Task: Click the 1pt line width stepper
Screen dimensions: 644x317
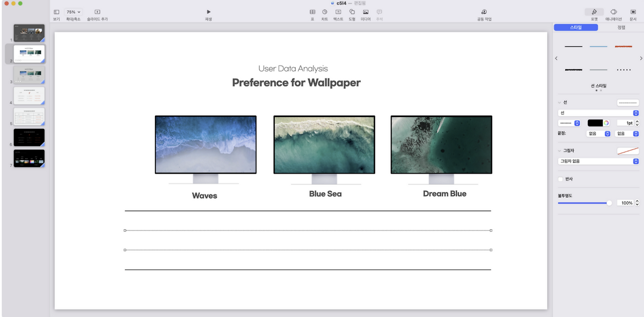Action: tap(637, 123)
